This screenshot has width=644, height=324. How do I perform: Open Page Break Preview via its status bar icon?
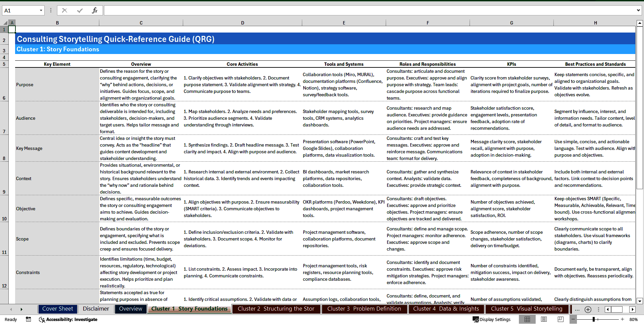[x=561, y=319]
